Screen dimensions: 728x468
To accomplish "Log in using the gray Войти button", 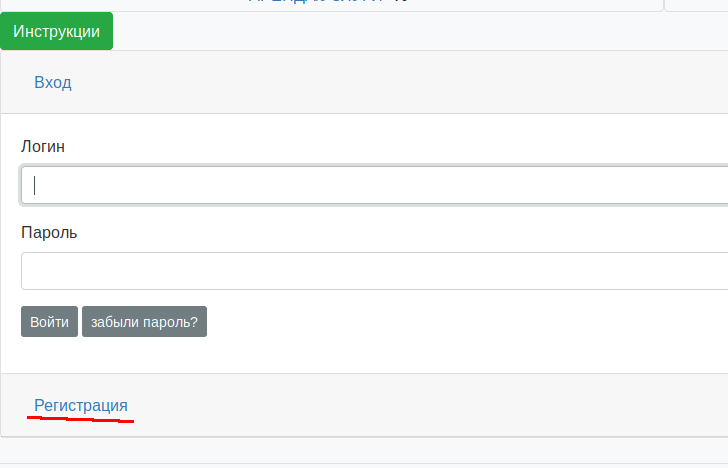I will tap(49, 321).
